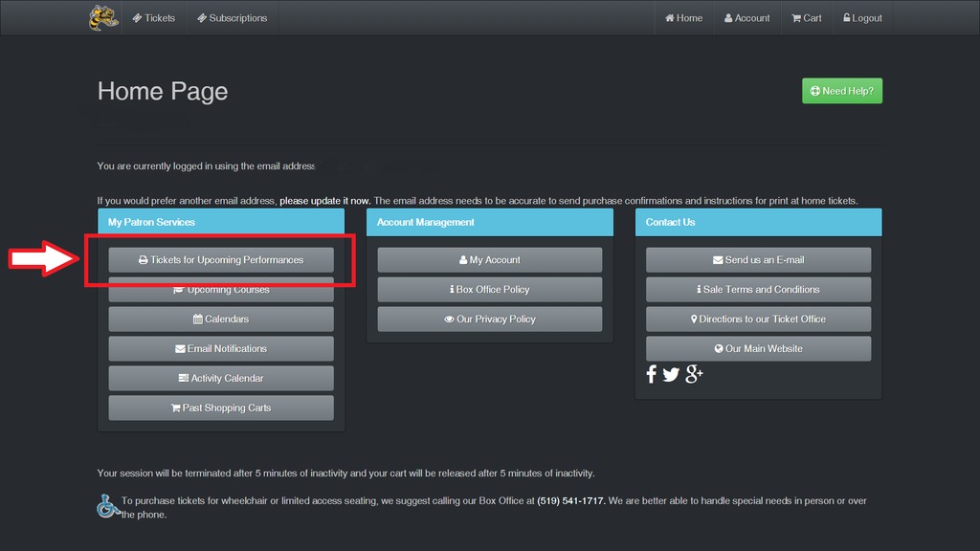Open Cart from the top navigation

806,18
